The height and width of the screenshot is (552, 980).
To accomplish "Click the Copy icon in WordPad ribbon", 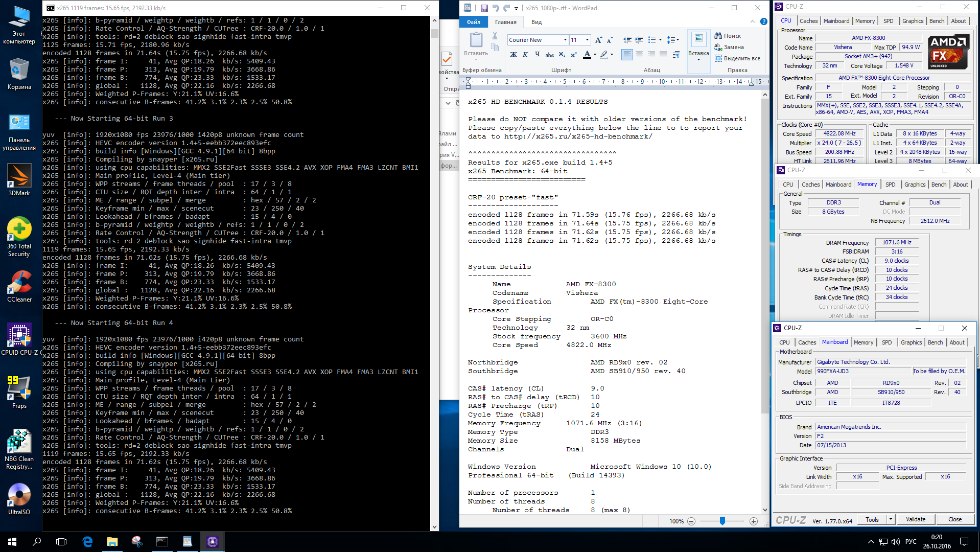I will pyautogui.click(x=495, y=47).
